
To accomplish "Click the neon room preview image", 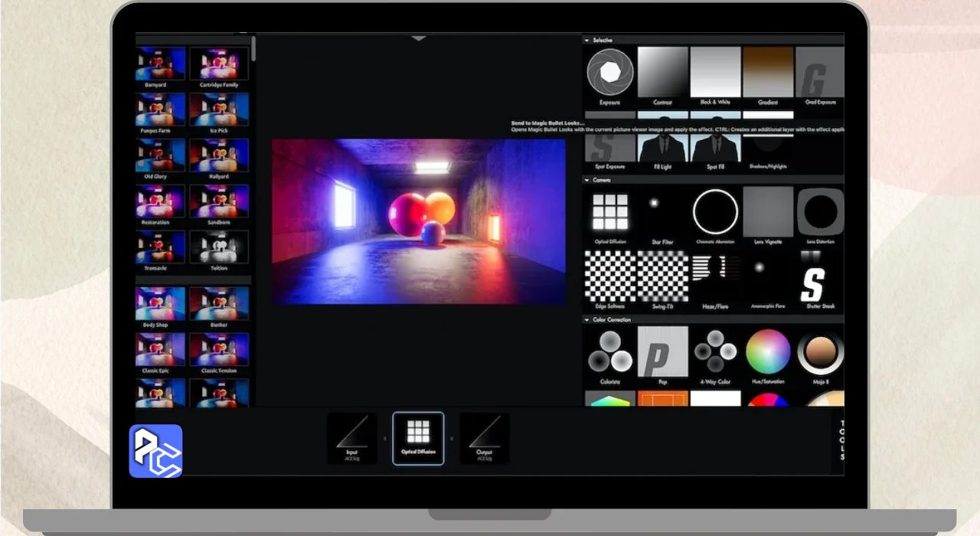I will click(x=419, y=221).
